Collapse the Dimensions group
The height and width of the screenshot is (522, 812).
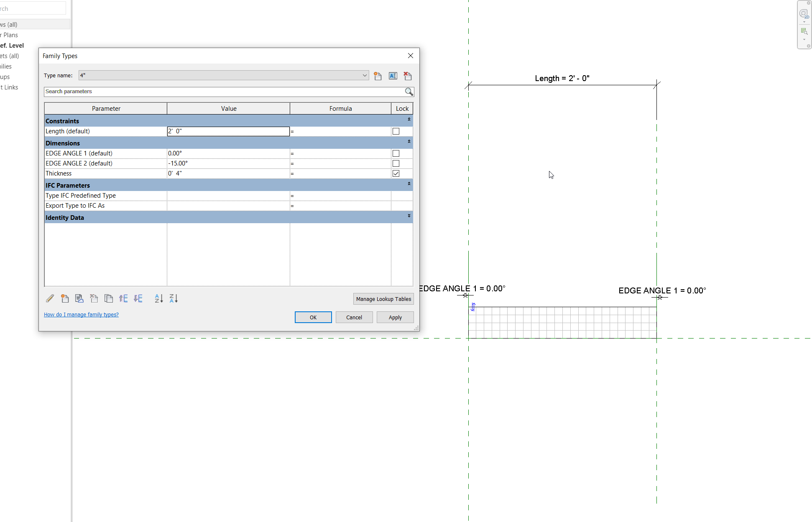coord(409,142)
